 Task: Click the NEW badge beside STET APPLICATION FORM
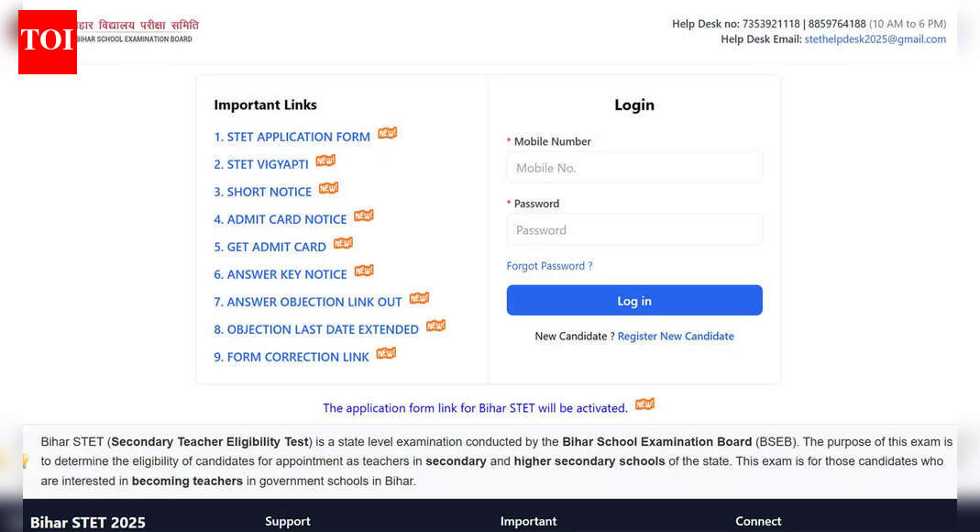click(387, 133)
